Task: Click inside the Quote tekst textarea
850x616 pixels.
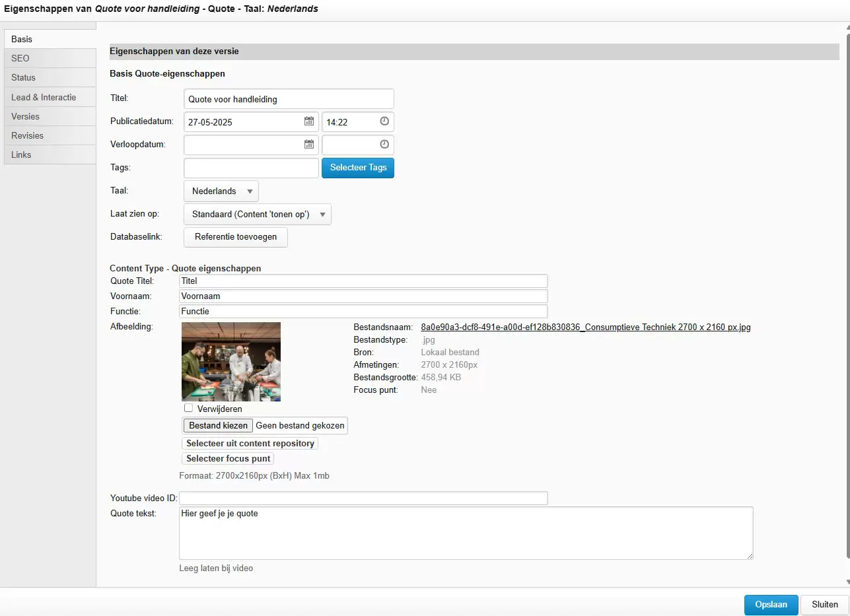Action: click(x=466, y=533)
